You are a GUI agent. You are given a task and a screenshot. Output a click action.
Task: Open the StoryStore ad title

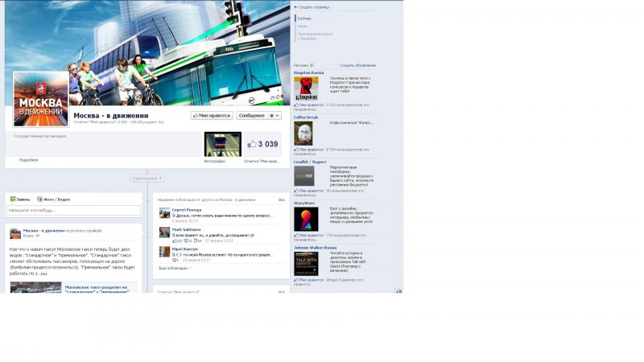pyautogui.click(x=304, y=204)
